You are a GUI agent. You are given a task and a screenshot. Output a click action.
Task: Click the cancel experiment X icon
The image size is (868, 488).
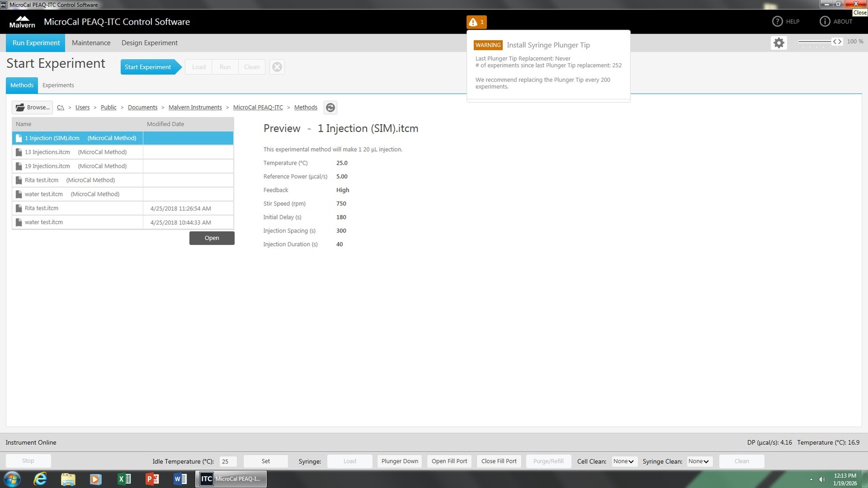point(277,67)
